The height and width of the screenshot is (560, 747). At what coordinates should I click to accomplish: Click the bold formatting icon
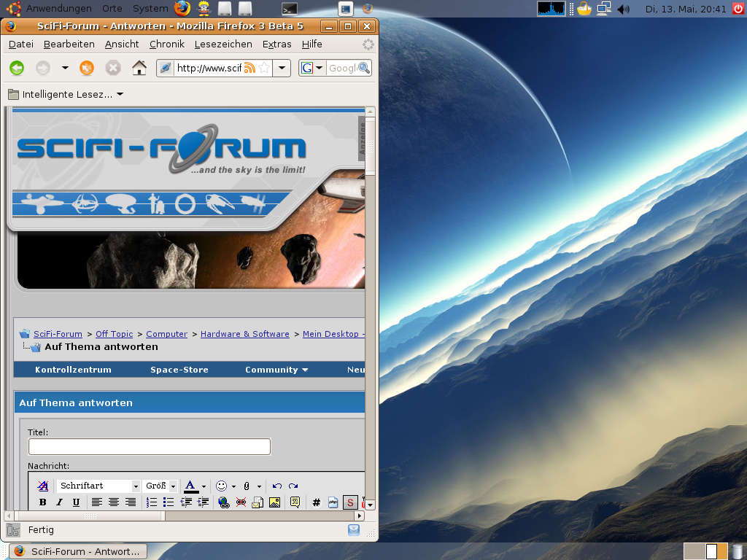click(x=42, y=502)
